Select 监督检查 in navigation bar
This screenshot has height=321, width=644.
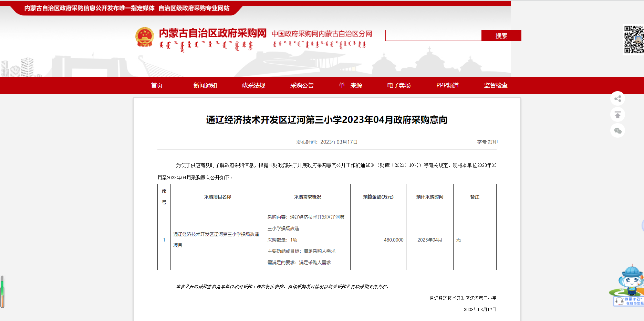click(496, 85)
